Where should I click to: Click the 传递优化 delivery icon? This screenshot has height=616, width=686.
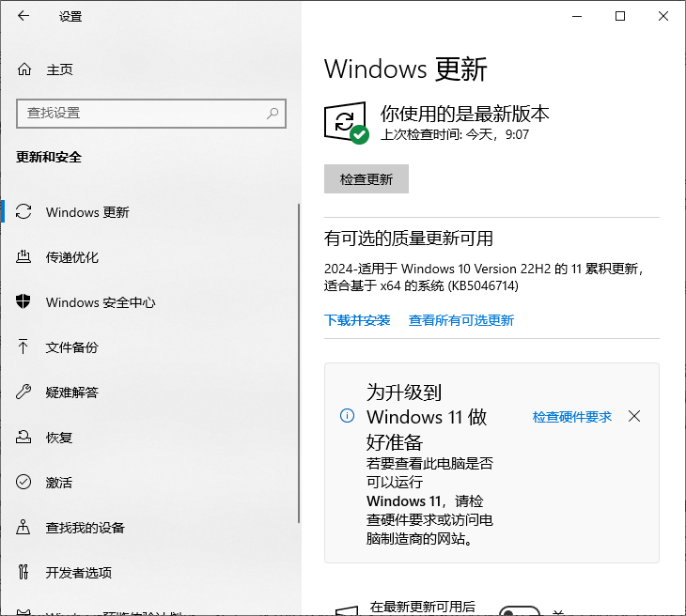[23, 256]
